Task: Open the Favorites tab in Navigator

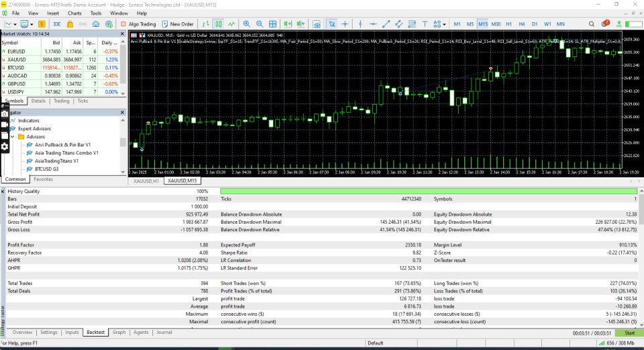Action: pyautogui.click(x=43, y=179)
